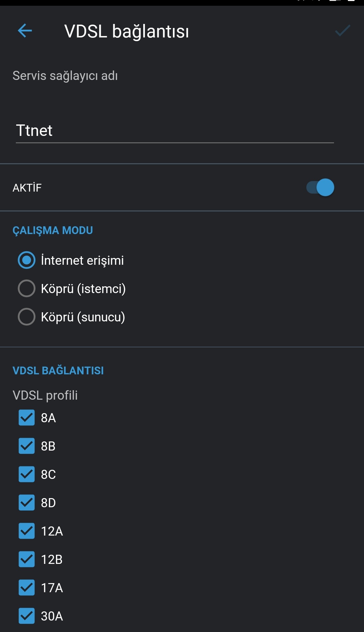Toggle the AKTİF switch off
The image size is (364, 632).
pyautogui.click(x=320, y=188)
